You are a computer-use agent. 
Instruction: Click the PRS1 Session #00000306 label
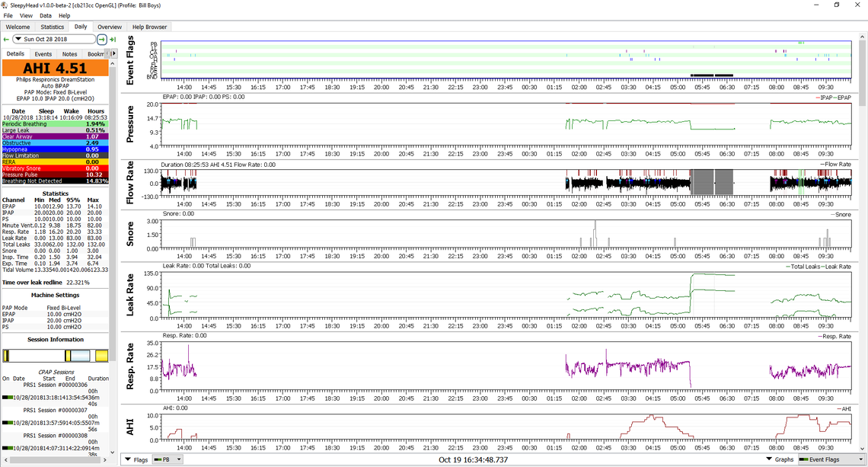click(x=56, y=385)
